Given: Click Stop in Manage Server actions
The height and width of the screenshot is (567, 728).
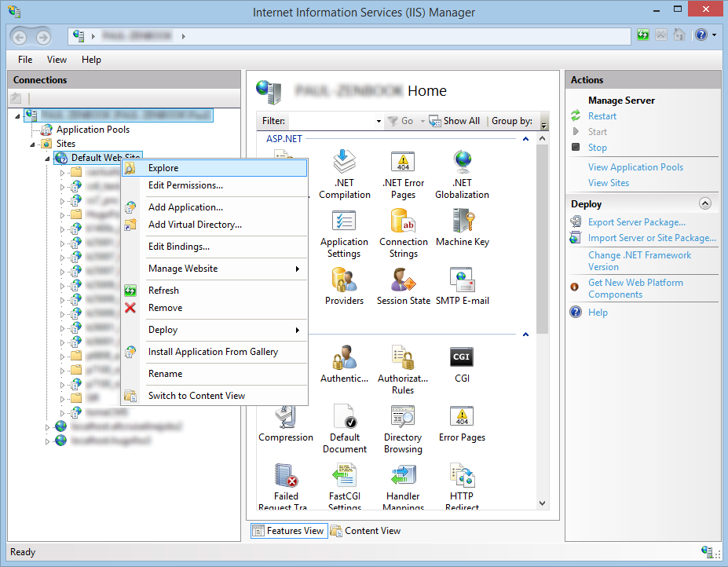Looking at the screenshot, I should pos(598,148).
